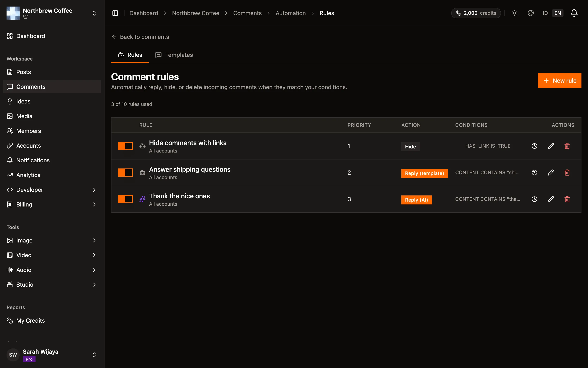Click Automation in the breadcrumb
The image size is (588, 368).
291,13
